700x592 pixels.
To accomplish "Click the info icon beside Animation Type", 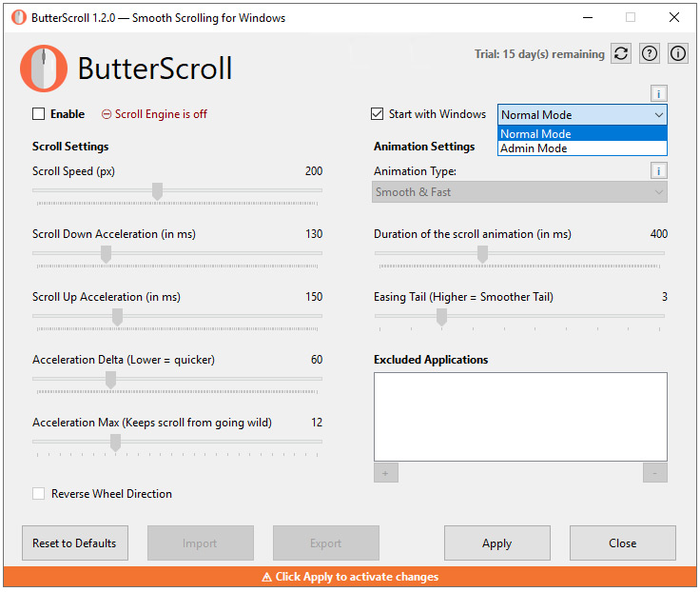I will coord(658,170).
